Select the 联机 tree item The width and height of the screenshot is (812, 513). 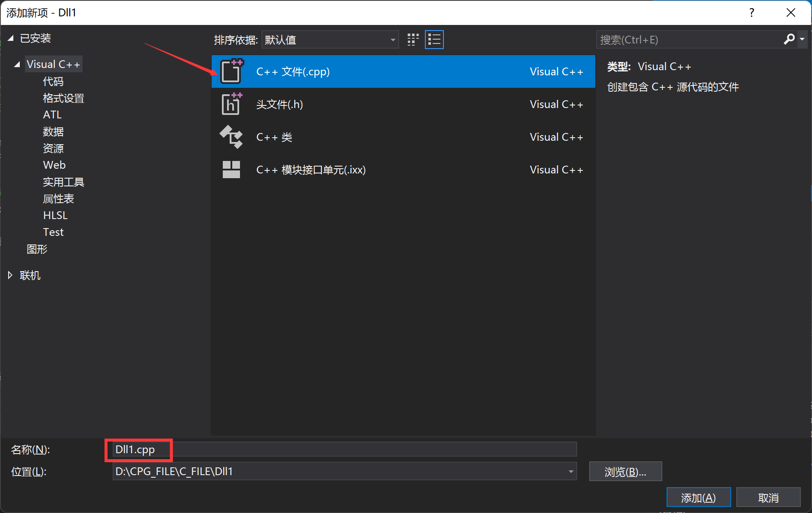[30, 275]
